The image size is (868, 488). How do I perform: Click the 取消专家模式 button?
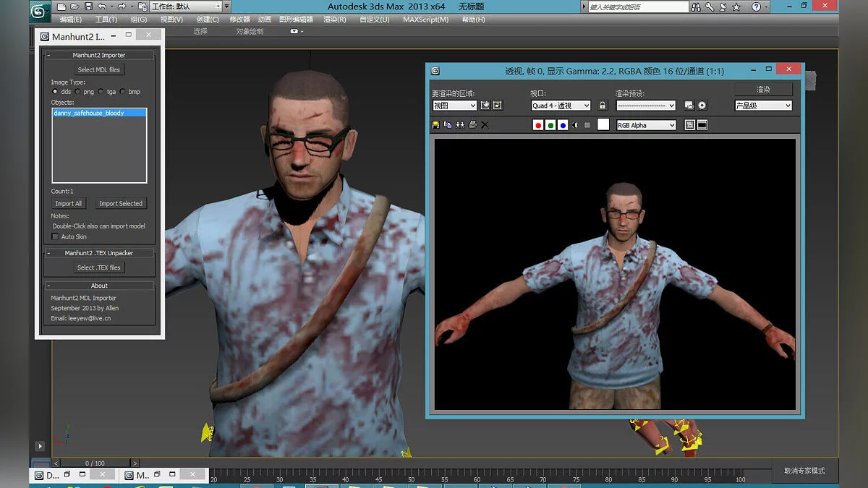tap(804, 471)
